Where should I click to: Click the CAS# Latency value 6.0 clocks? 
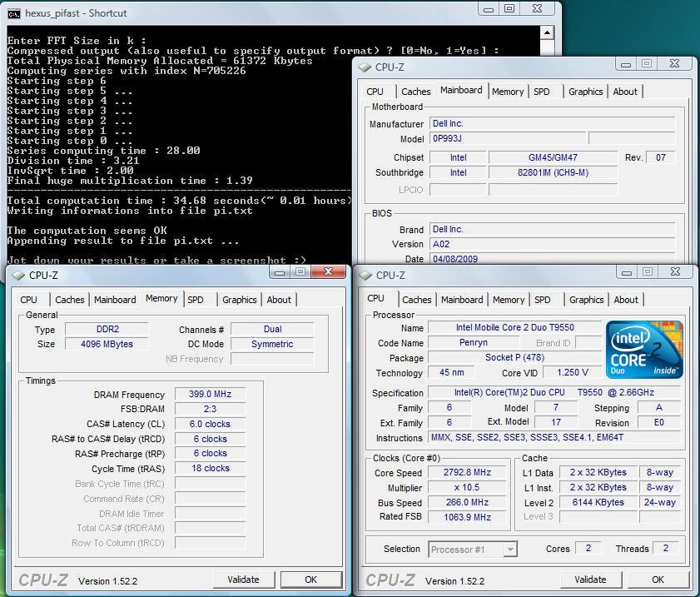click(210, 424)
